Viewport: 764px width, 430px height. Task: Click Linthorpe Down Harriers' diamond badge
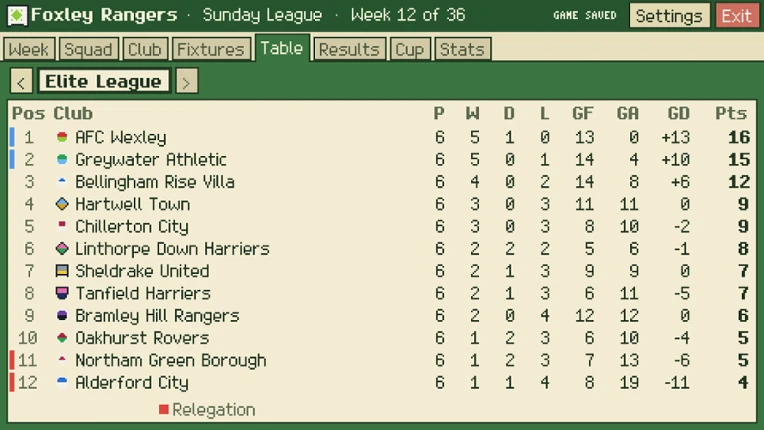point(62,249)
